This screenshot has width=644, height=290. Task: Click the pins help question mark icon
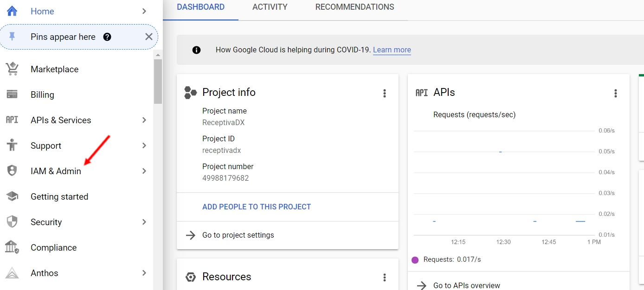pyautogui.click(x=107, y=37)
